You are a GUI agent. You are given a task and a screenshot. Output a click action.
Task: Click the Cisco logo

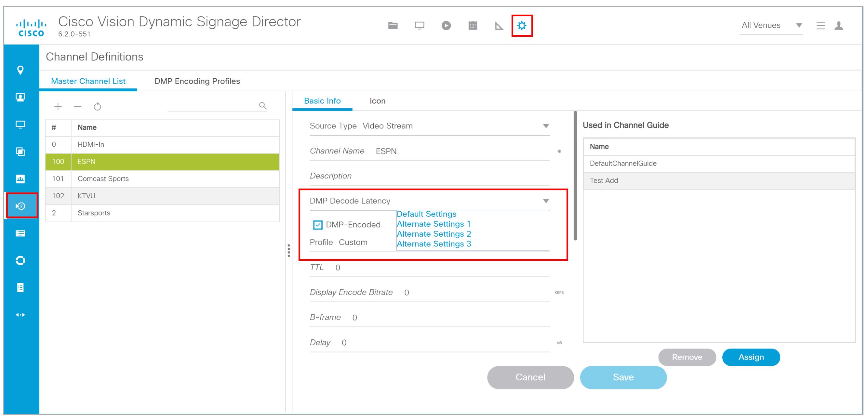31,28
